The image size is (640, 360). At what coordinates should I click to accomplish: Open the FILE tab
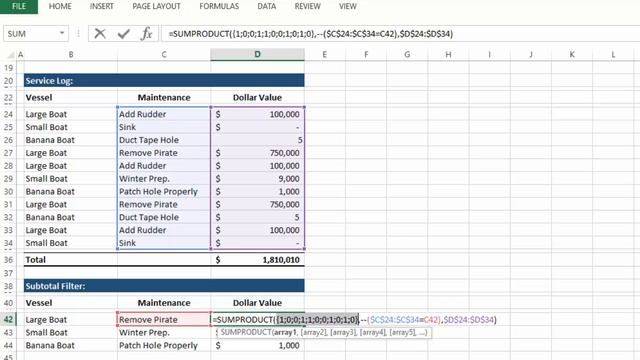tap(19, 7)
